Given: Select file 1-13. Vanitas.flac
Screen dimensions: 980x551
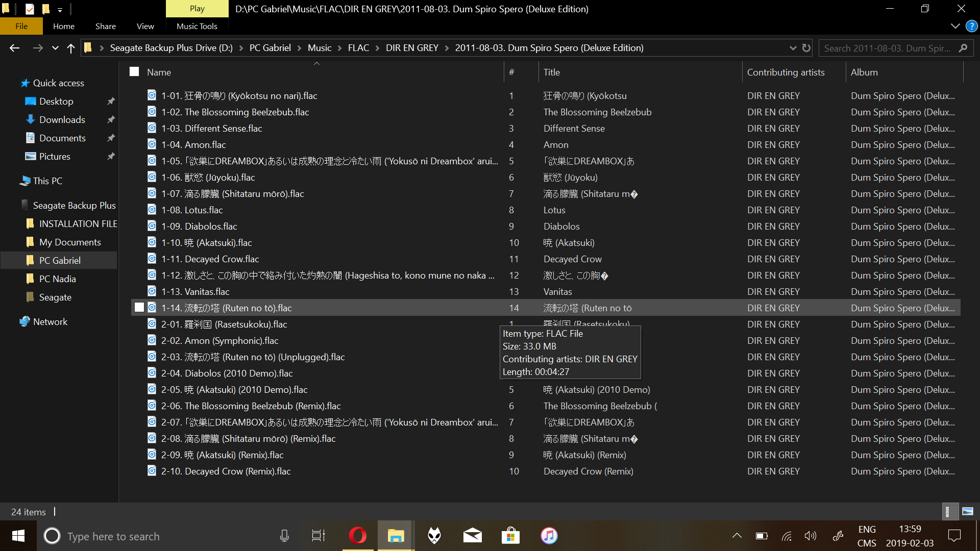Looking at the screenshot, I should coord(195,291).
